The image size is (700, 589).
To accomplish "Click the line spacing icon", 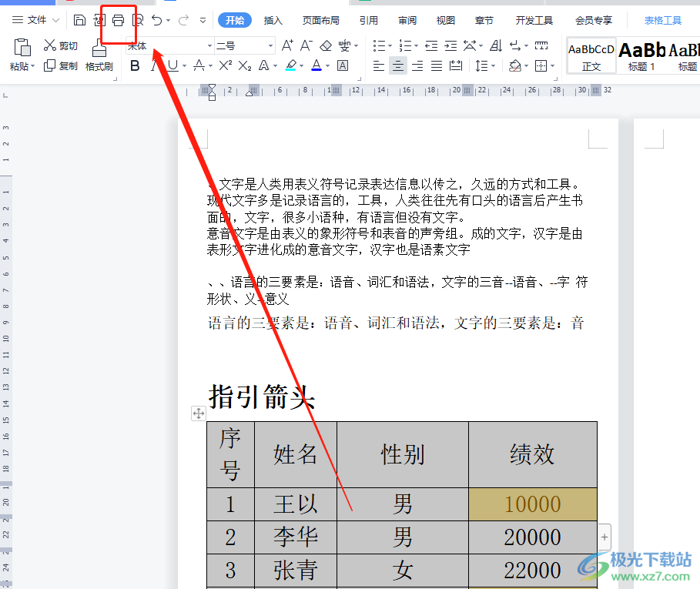I will click(x=482, y=66).
